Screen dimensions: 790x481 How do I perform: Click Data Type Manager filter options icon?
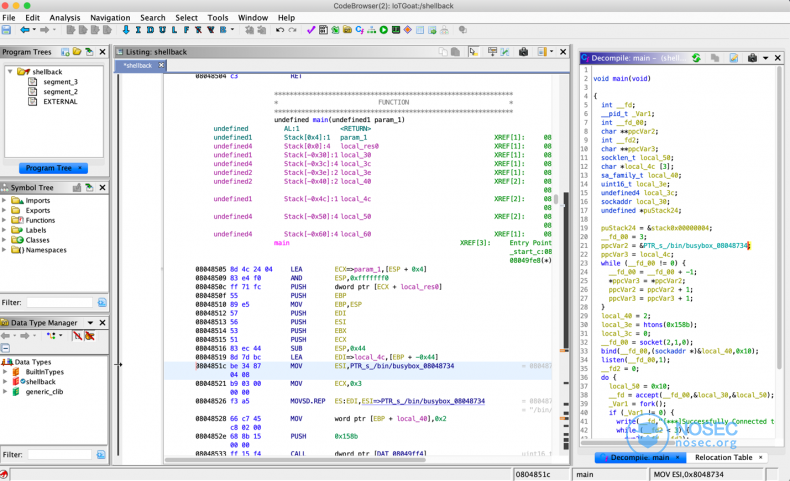(101, 455)
